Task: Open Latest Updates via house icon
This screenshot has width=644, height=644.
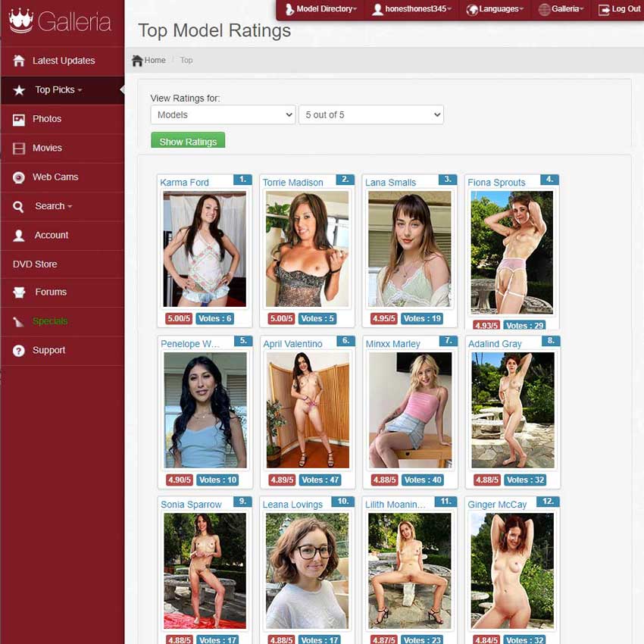Action: pos(19,61)
